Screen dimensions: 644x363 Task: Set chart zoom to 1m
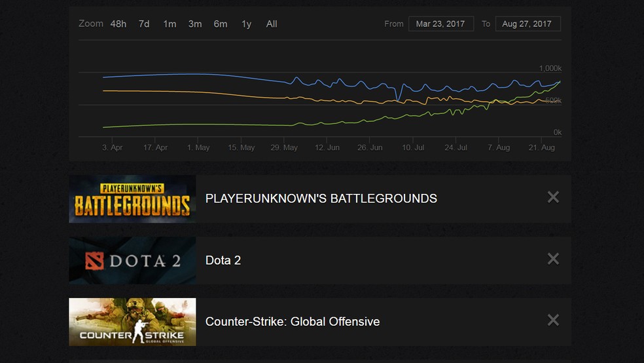click(x=170, y=24)
